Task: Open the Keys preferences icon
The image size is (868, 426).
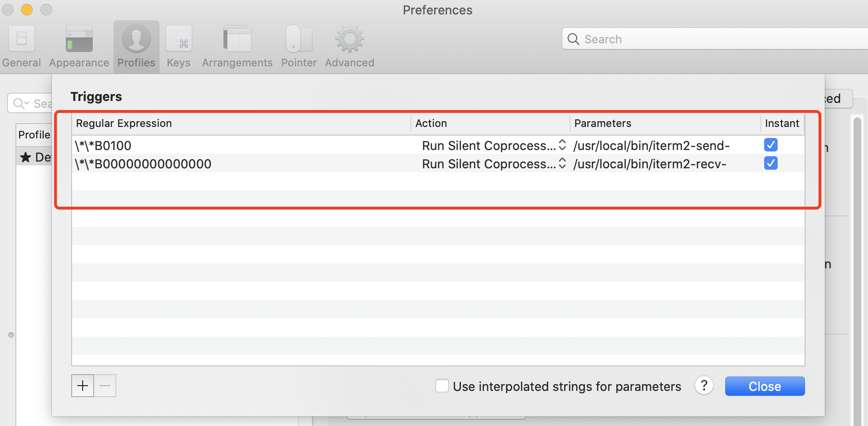Action: click(179, 47)
